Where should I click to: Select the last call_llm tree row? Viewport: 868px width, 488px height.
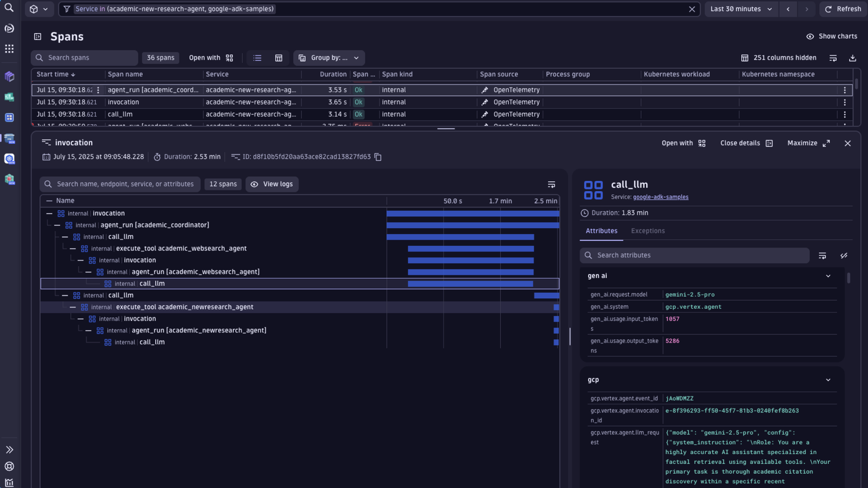[x=300, y=342]
